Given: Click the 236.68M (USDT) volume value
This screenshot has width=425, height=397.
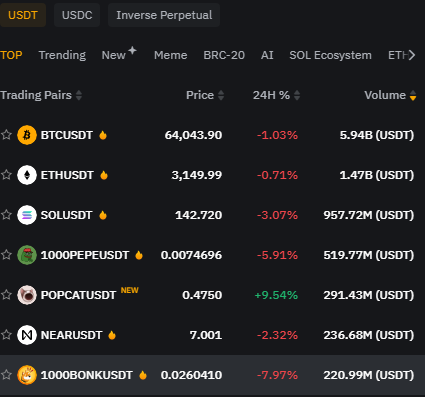Looking at the screenshot, I should 369,335.
